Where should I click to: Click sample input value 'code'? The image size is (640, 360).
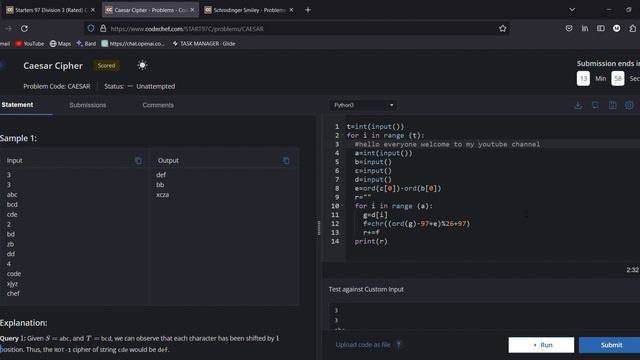tap(14, 274)
